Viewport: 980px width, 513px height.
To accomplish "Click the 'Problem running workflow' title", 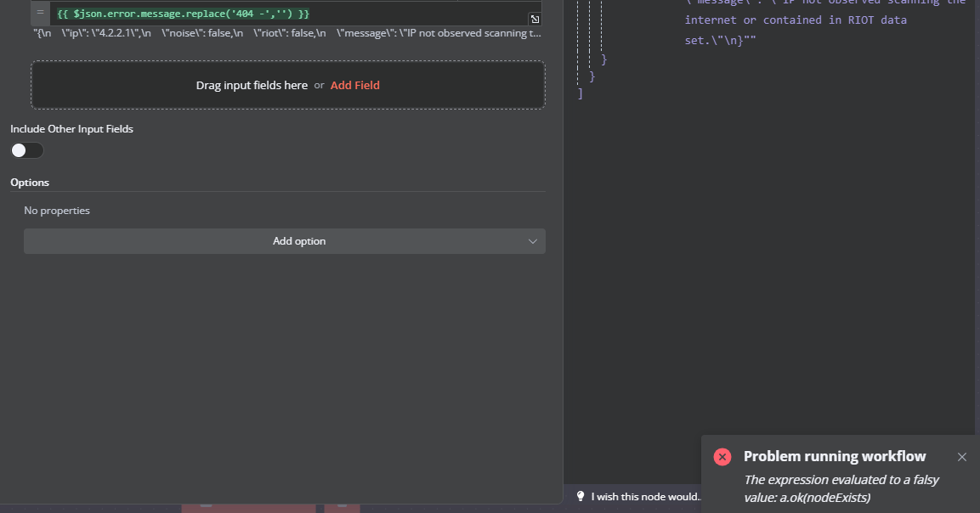I will 835,457.
